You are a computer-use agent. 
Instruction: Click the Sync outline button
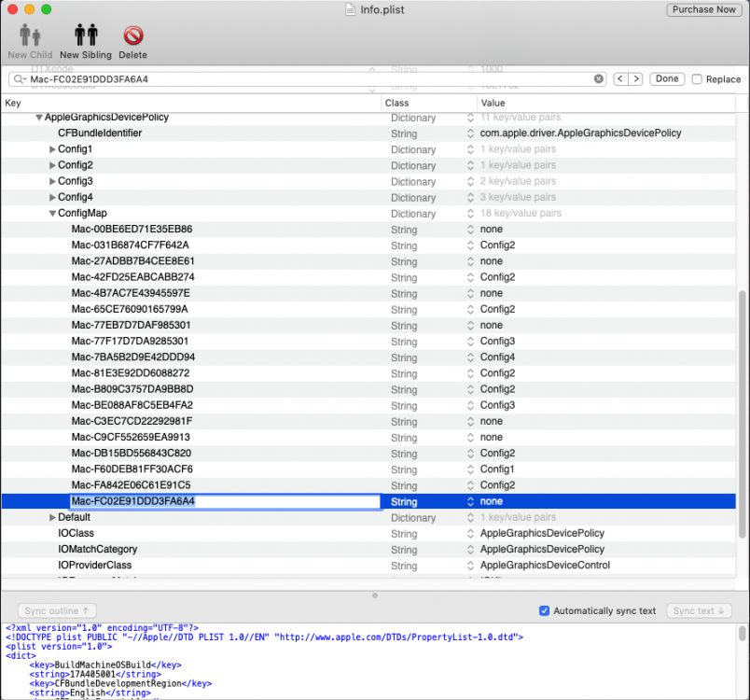pos(57,611)
